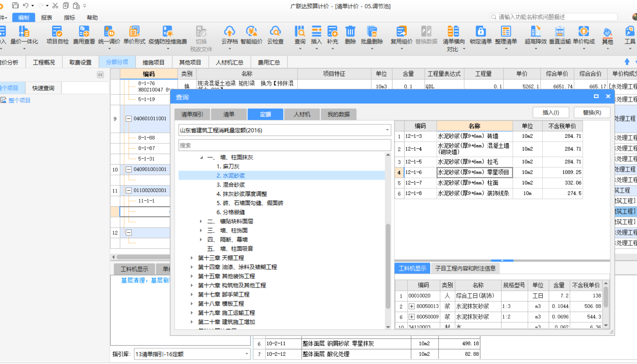Expand the 二、镶贴块料面层 node

pyautogui.click(x=201, y=221)
